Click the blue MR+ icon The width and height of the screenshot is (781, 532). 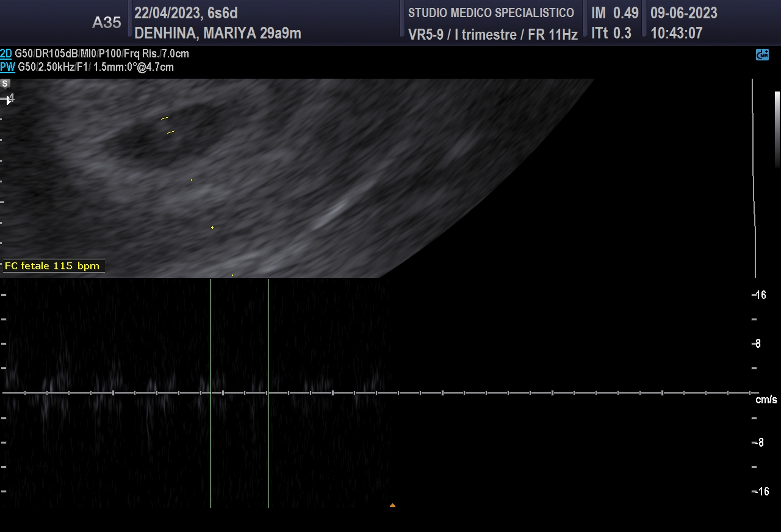point(762,55)
